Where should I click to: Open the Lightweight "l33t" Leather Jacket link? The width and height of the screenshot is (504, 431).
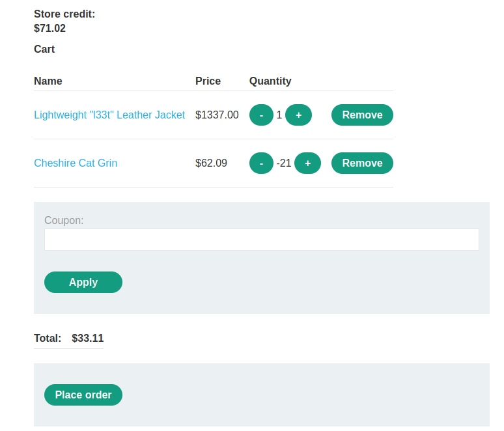109,115
